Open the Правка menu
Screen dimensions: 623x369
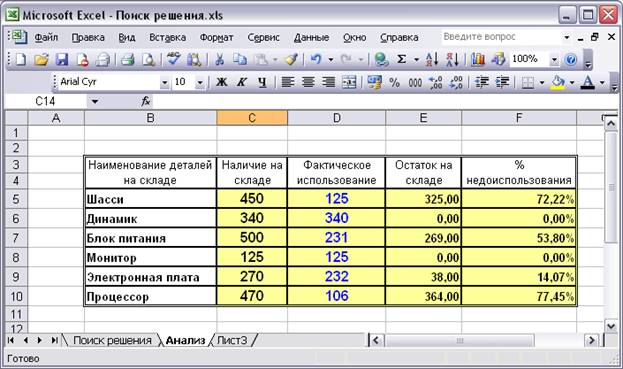click(x=88, y=37)
